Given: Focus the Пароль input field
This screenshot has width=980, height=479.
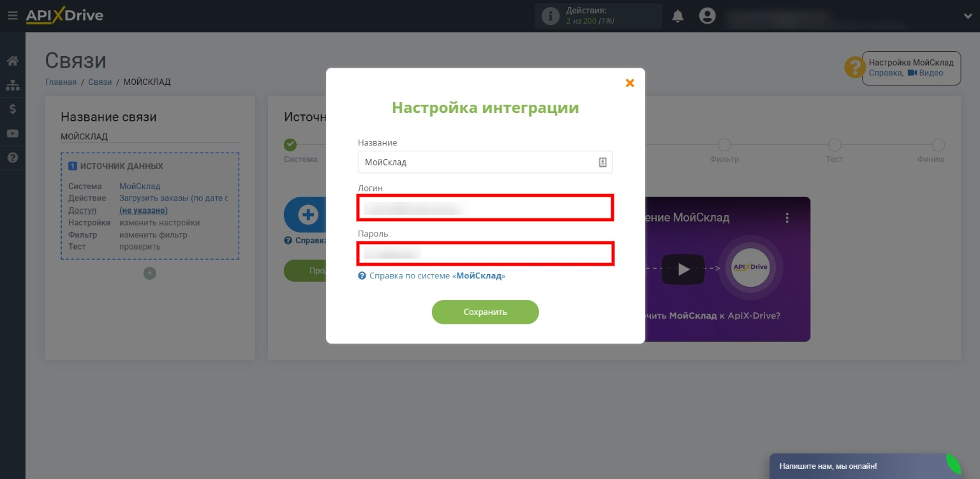Looking at the screenshot, I should 485,254.
